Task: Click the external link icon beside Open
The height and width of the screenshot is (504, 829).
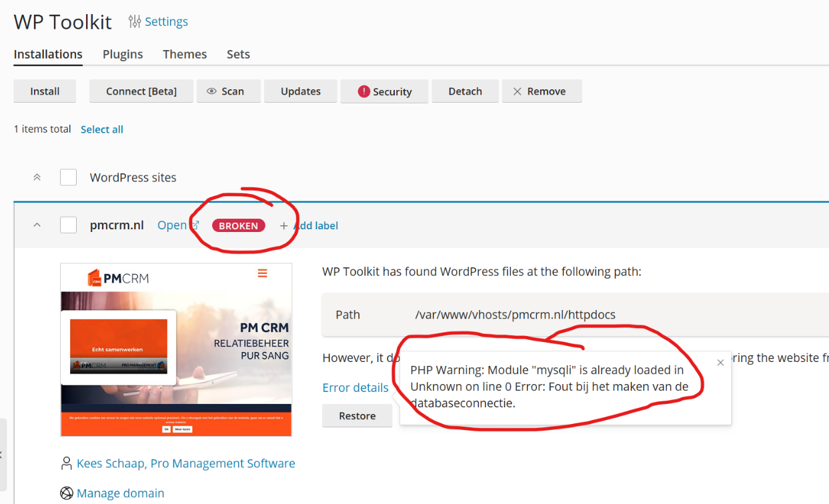Action: [195, 225]
